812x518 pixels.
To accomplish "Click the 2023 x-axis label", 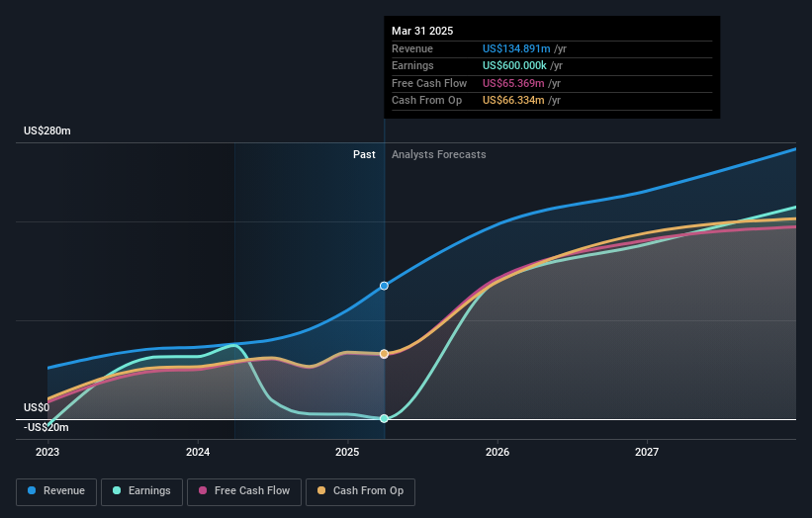I will tap(47, 452).
